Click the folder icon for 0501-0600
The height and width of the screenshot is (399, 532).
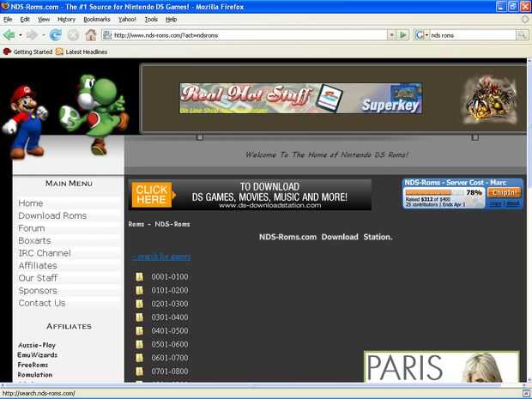pyautogui.click(x=140, y=344)
